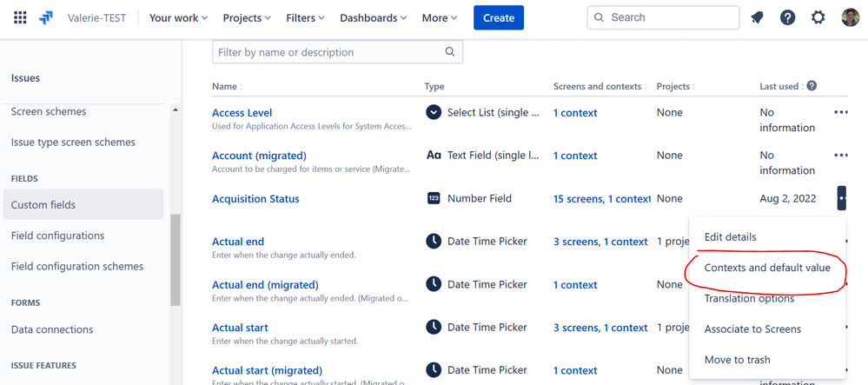This screenshot has width=868, height=385.
Task: Expand the Filters dropdown
Action: click(305, 17)
